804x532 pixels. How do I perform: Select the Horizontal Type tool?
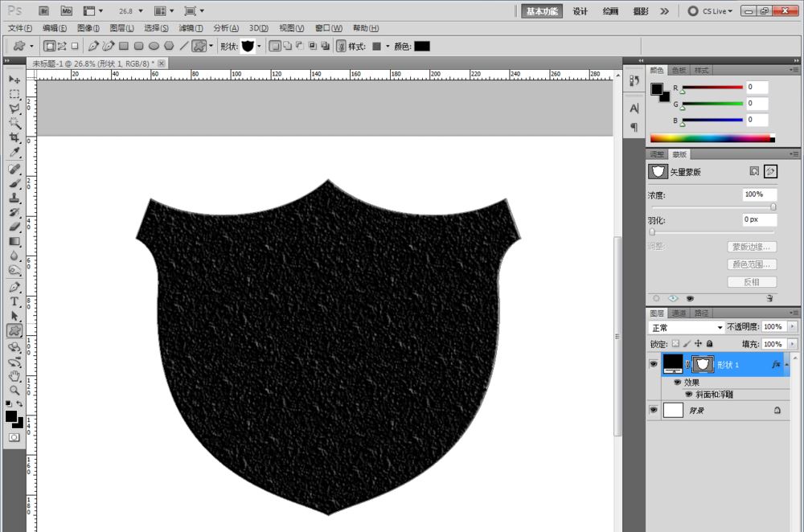click(14, 302)
